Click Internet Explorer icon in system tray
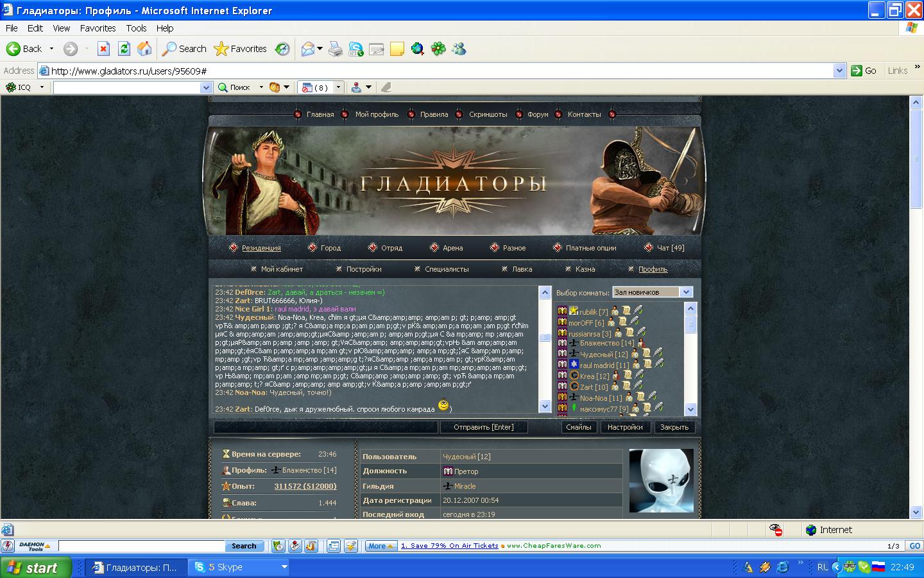 tap(782, 567)
